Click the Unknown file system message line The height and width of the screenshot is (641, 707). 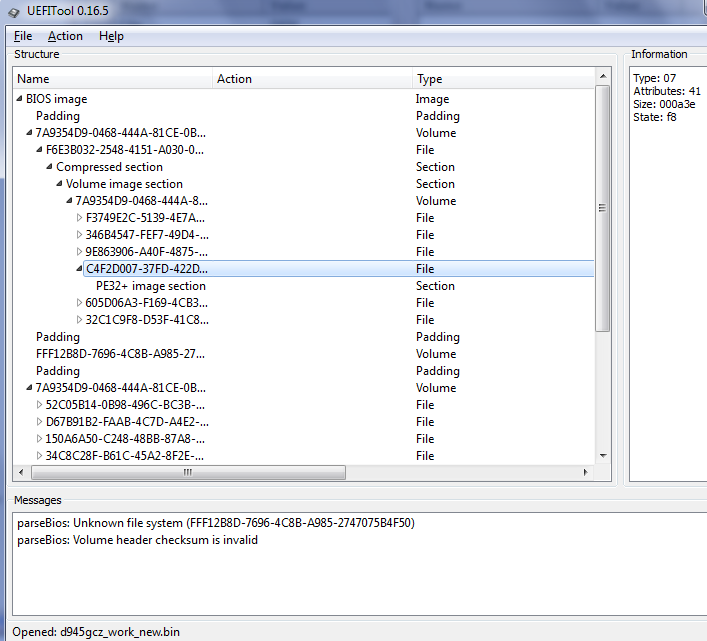coord(216,523)
